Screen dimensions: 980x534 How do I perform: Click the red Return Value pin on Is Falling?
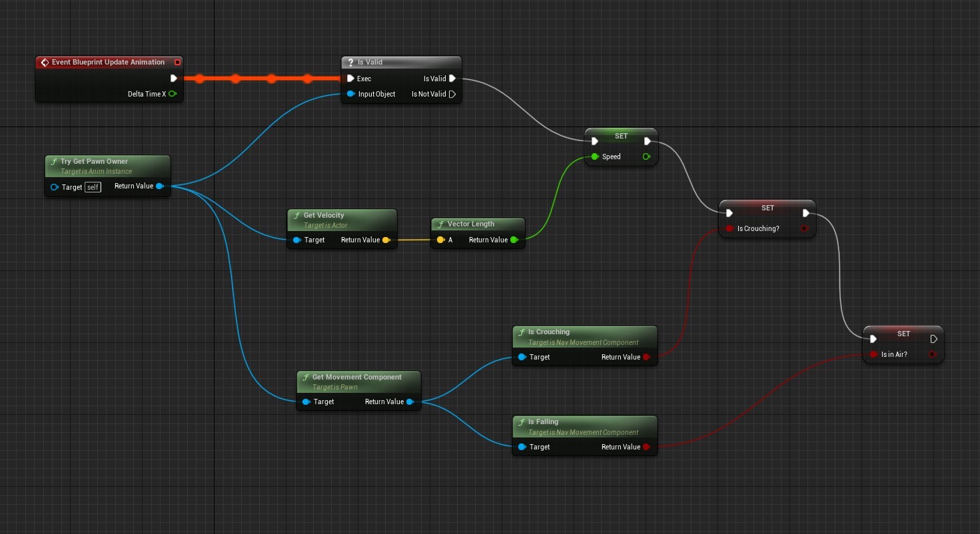646,447
